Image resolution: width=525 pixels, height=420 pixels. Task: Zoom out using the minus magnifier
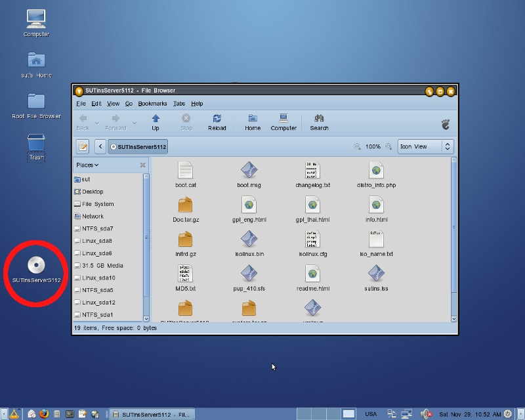(357, 146)
